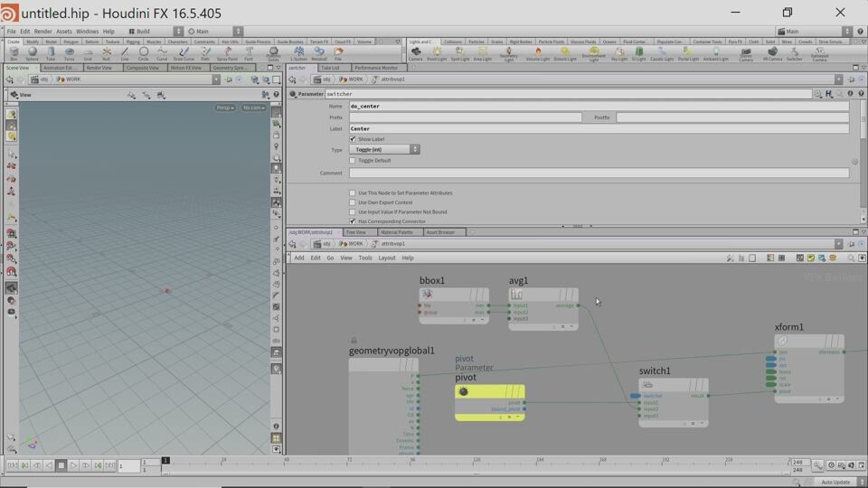Click the Sky Light shelf icon
Screen dimensions: 868x488
[x=619, y=53]
